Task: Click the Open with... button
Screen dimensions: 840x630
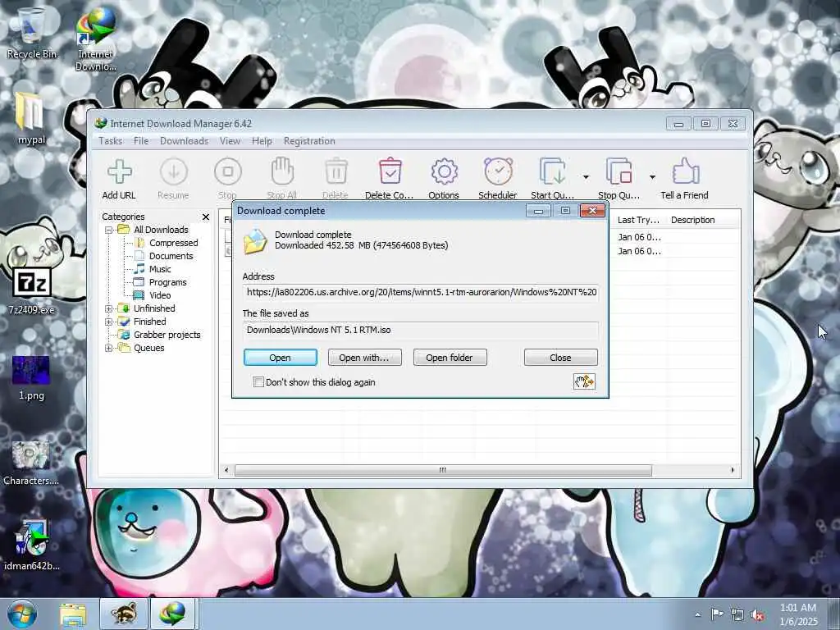Action: point(364,358)
